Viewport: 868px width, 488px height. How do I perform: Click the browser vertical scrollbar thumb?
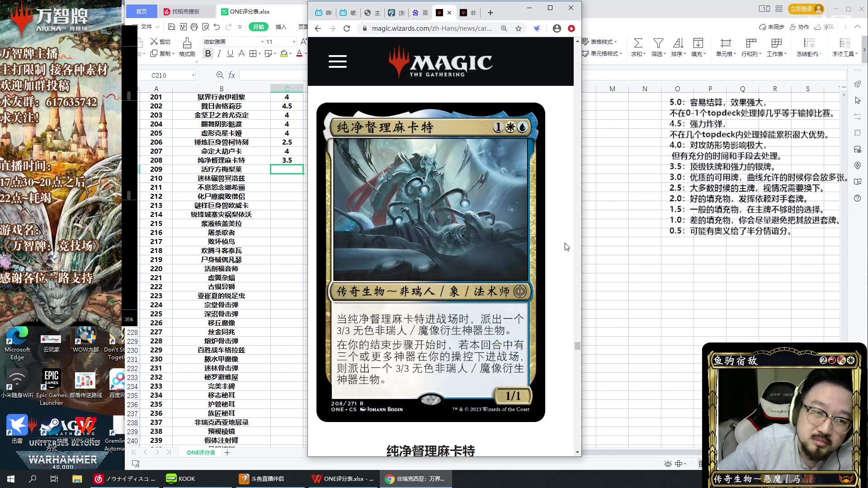tap(577, 346)
